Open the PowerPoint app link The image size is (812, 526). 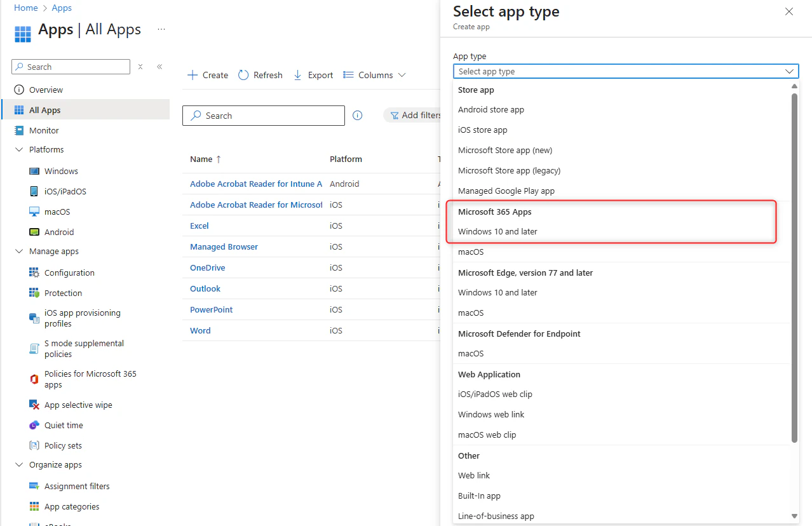click(x=212, y=309)
